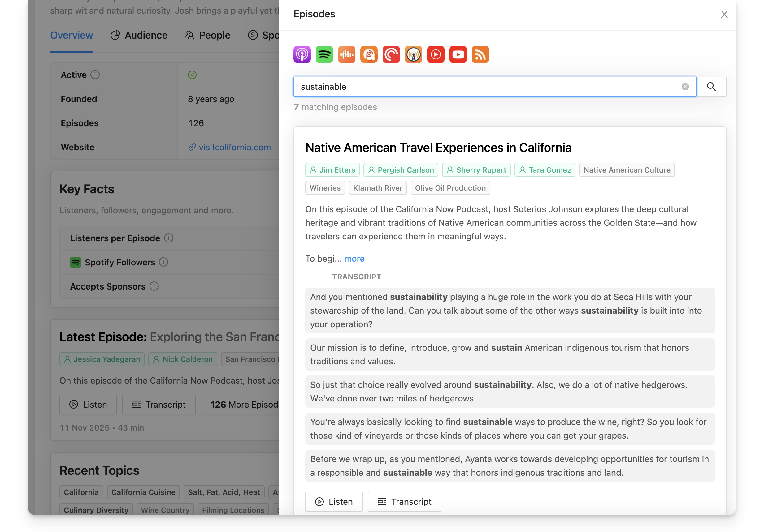The width and height of the screenshot is (764, 532).
Task: Open Accepts Sponsors info tooltip
Action: coord(154,286)
